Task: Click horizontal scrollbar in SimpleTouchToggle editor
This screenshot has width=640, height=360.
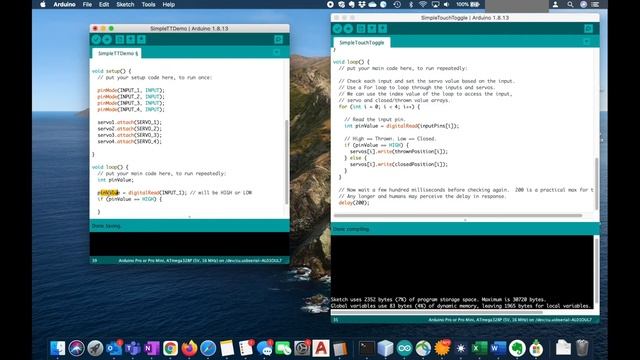Action: point(458,216)
